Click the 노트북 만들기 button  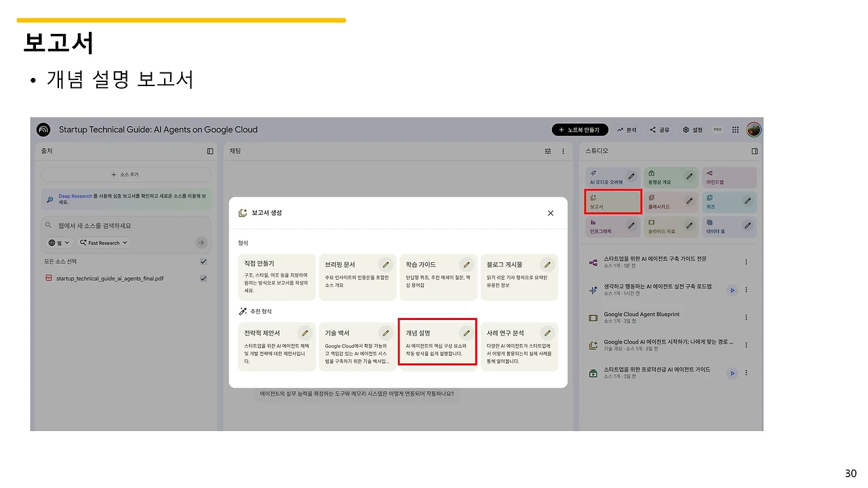(580, 129)
